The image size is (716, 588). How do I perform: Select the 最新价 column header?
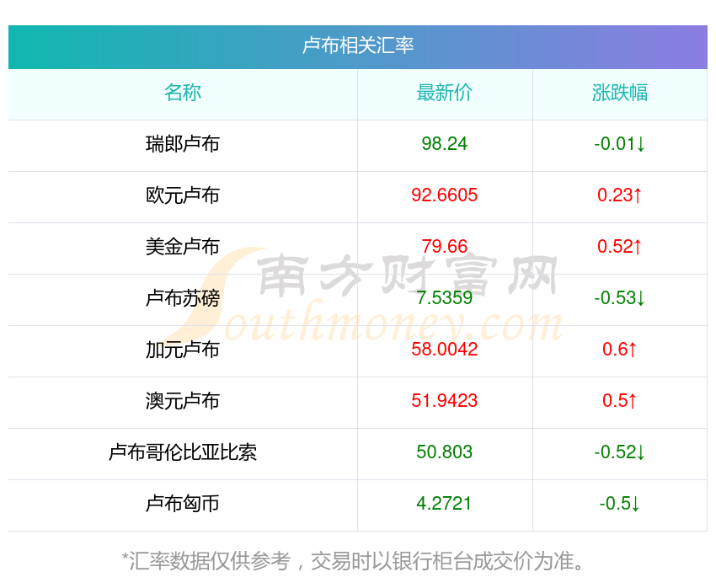click(x=444, y=93)
